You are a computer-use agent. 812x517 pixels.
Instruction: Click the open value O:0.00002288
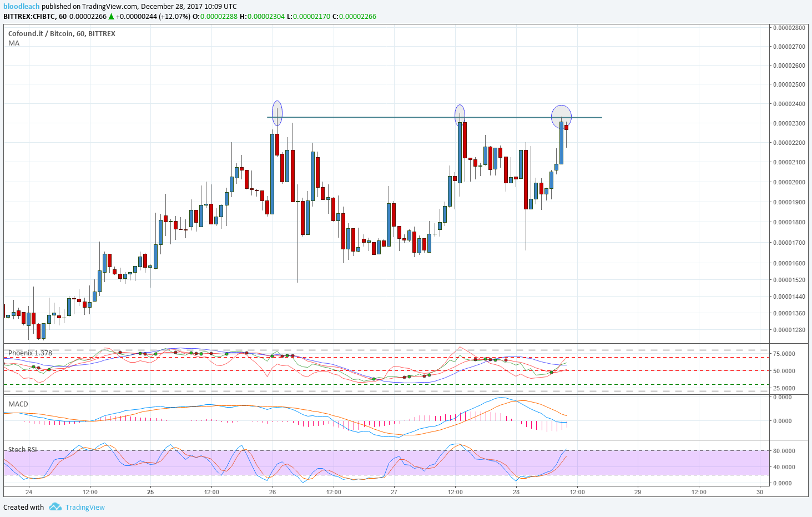215,17
